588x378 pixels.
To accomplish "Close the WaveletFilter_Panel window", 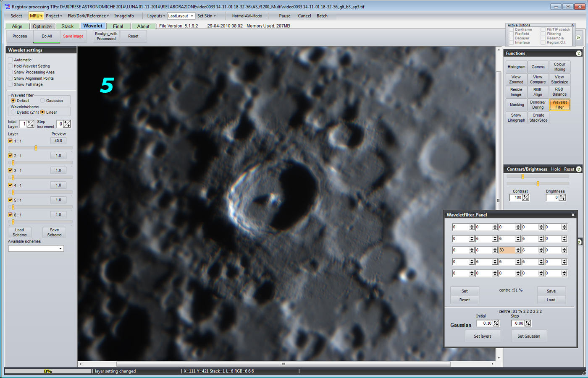I will pos(573,215).
